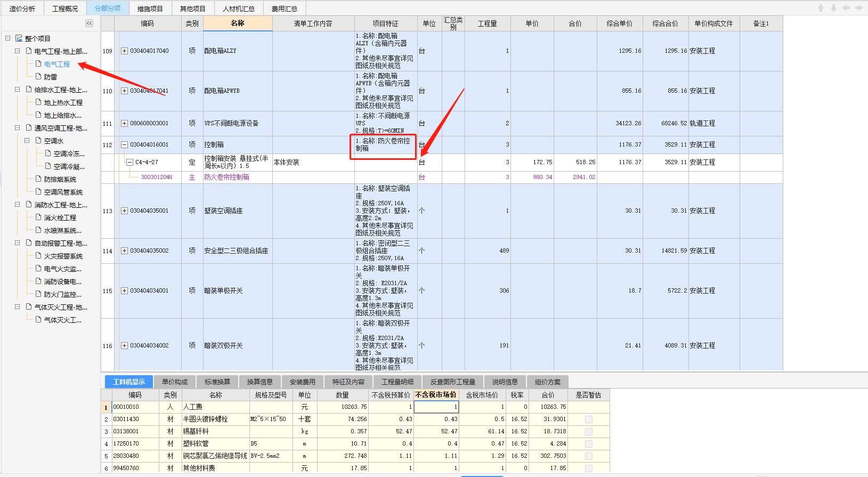Click the move-down arrow icon at top right
868x477 pixels.
[x=833, y=8]
